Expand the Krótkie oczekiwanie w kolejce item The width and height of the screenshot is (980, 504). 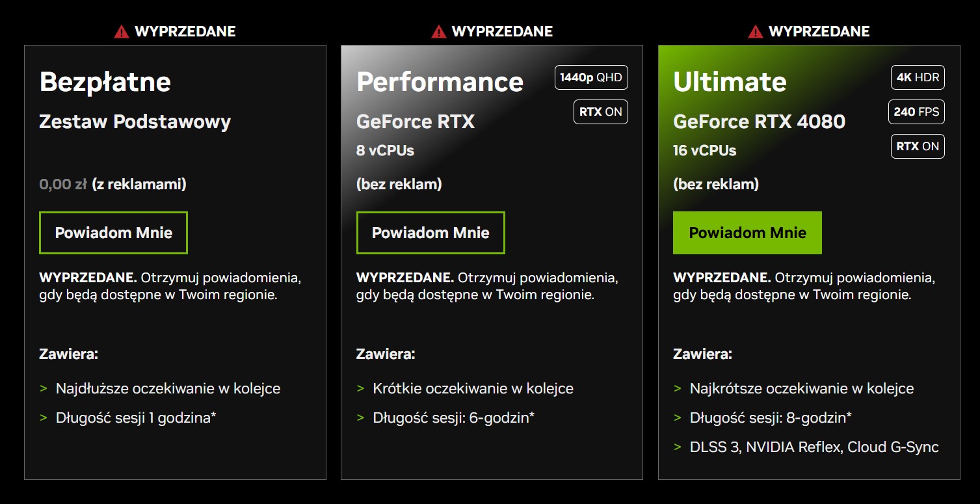point(474,388)
